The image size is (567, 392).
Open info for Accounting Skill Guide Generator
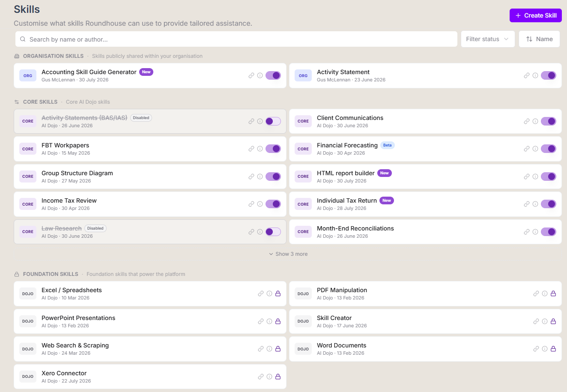(260, 75)
